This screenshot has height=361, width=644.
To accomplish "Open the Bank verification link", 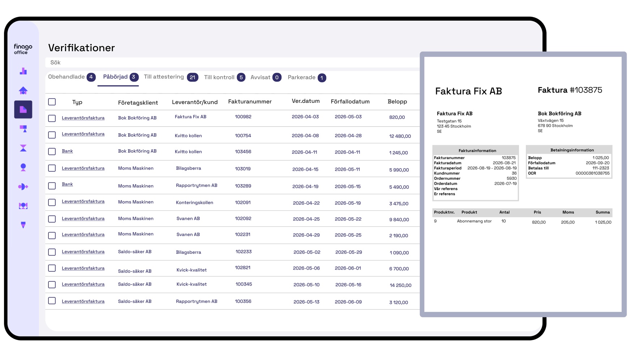I will [x=67, y=151].
